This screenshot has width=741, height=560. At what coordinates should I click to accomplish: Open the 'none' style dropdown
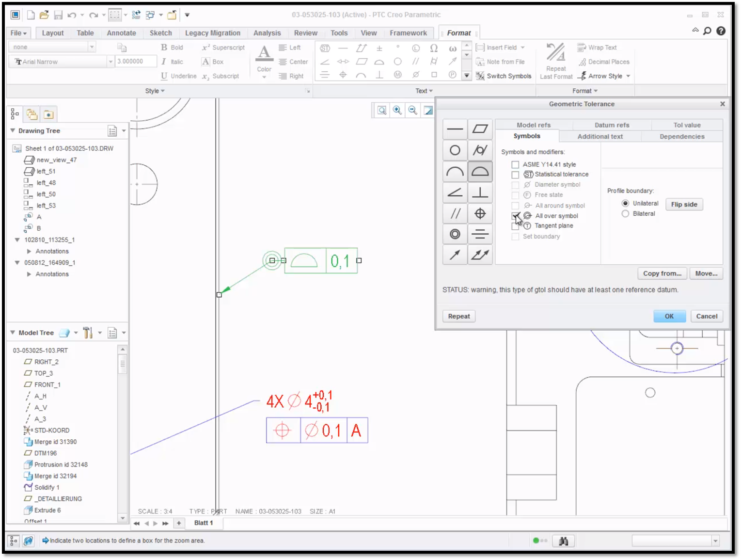click(92, 47)
